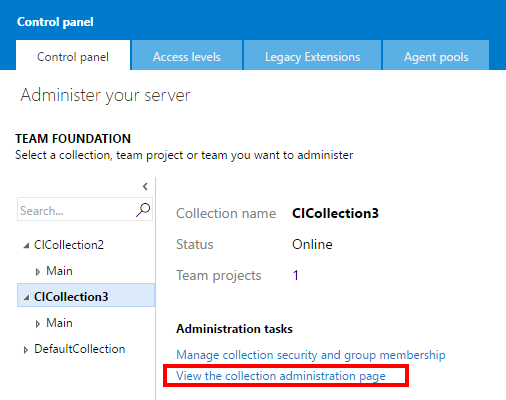Viewport: 506px width, 400px height.
Task: Expand the DefaultCollection node arrow
Action: 26,350
